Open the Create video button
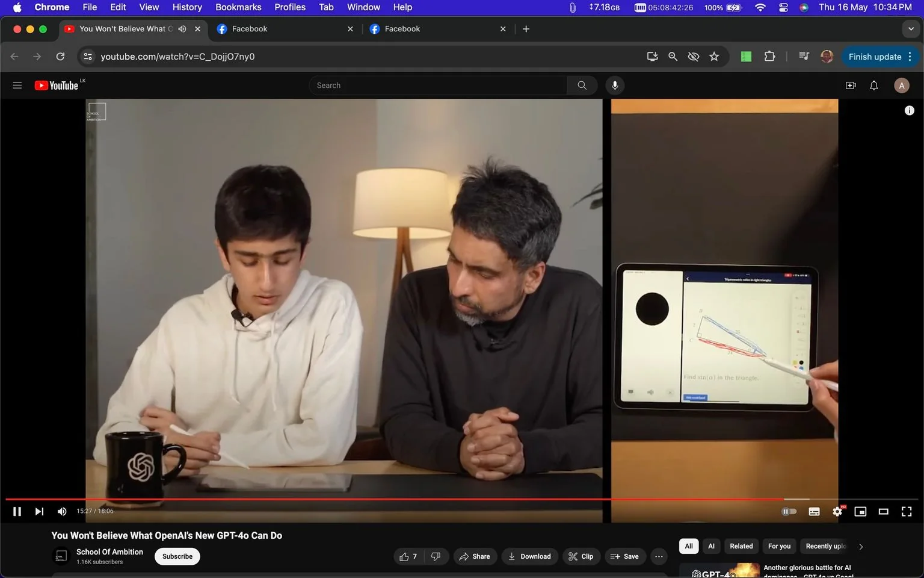Screen dimensions: 924x578 [851, 85]
